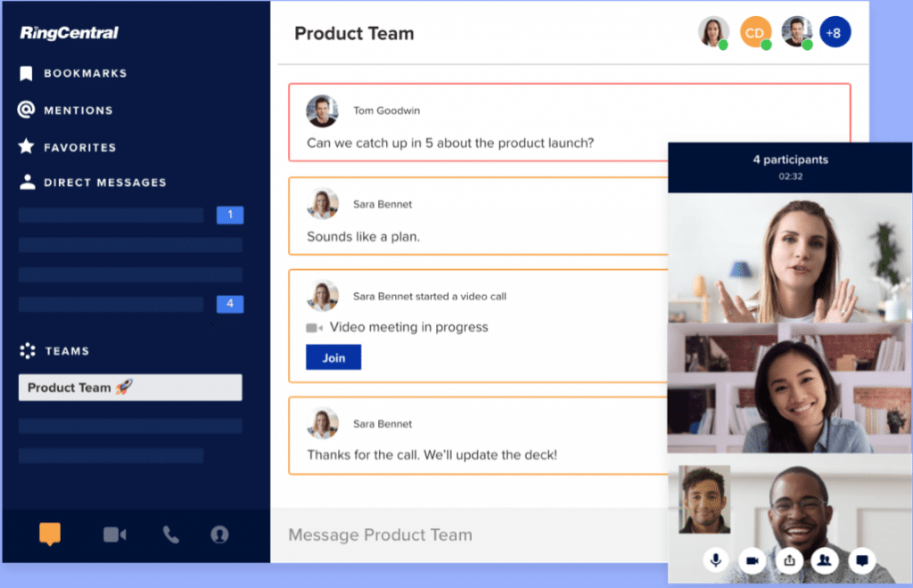
Task: Click the small self-view video thumbnail
Action: (x=704, y=499)
